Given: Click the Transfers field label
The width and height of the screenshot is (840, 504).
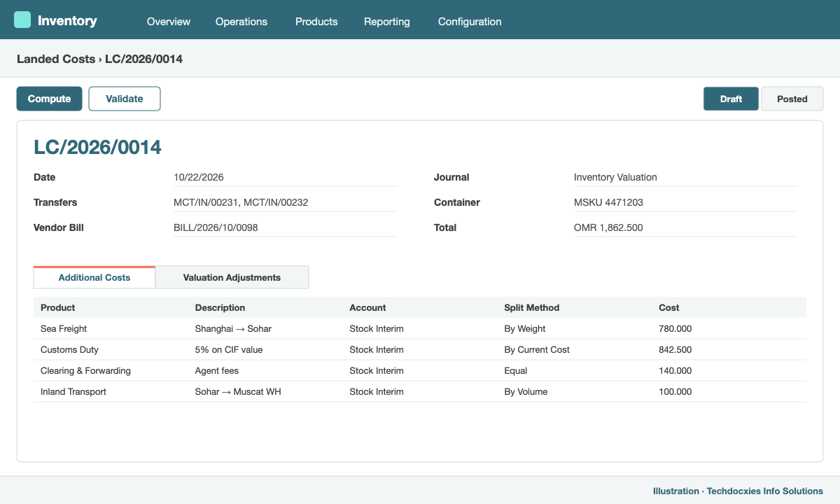Looking at the screenshot, I should click(55, 202).
